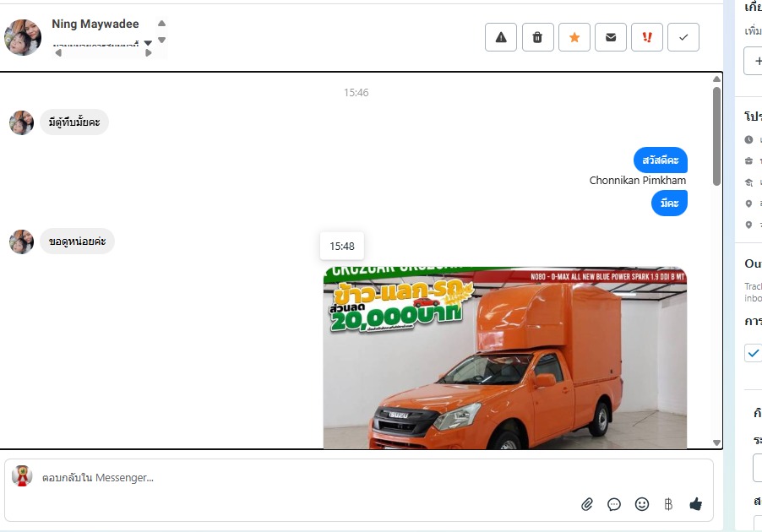Image resolution: width=762 pixels, height=532 pixels.
Task: Send a thumbs up like
Action: tap(696, 504)
